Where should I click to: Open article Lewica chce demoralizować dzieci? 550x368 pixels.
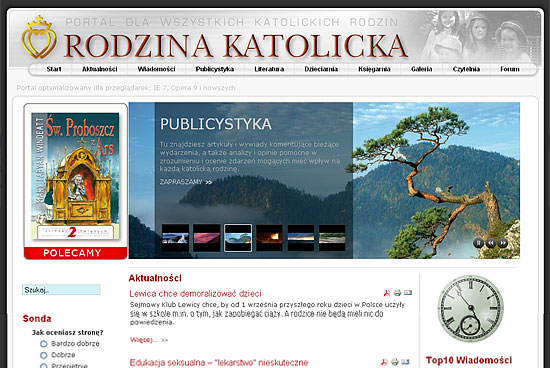[195, 293]
